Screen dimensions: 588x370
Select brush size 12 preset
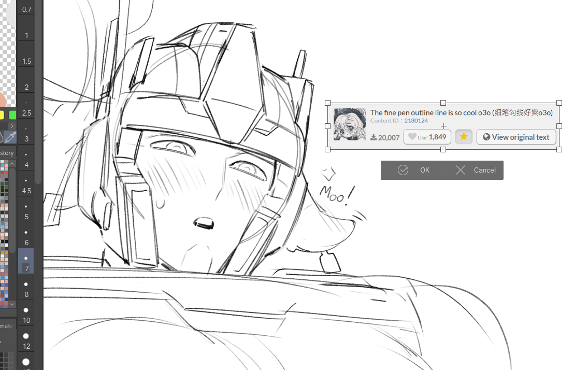tap(26, 339)
